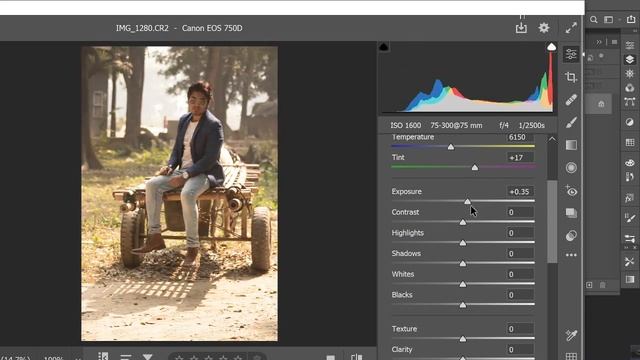Click the Exposure value field +0.35
Image resolution: width=640 pixels, height=360 pixels.
pyautogui.click(x=520, y=191)
